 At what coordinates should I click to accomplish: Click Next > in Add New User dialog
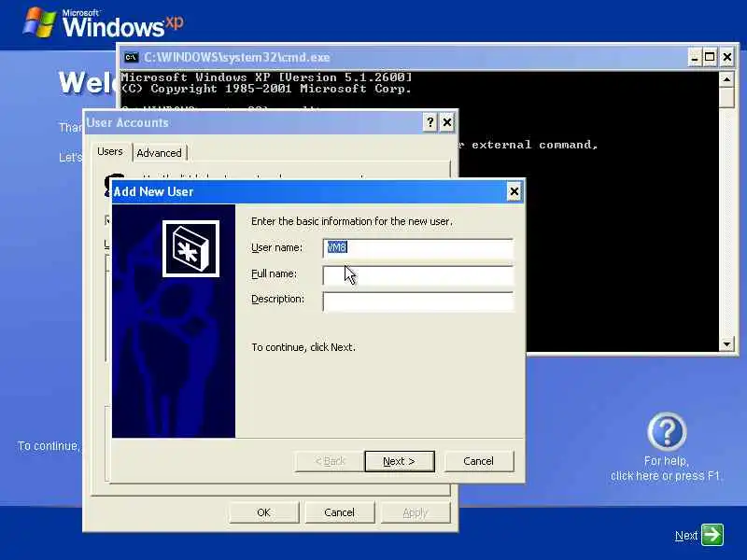point(400,461)
